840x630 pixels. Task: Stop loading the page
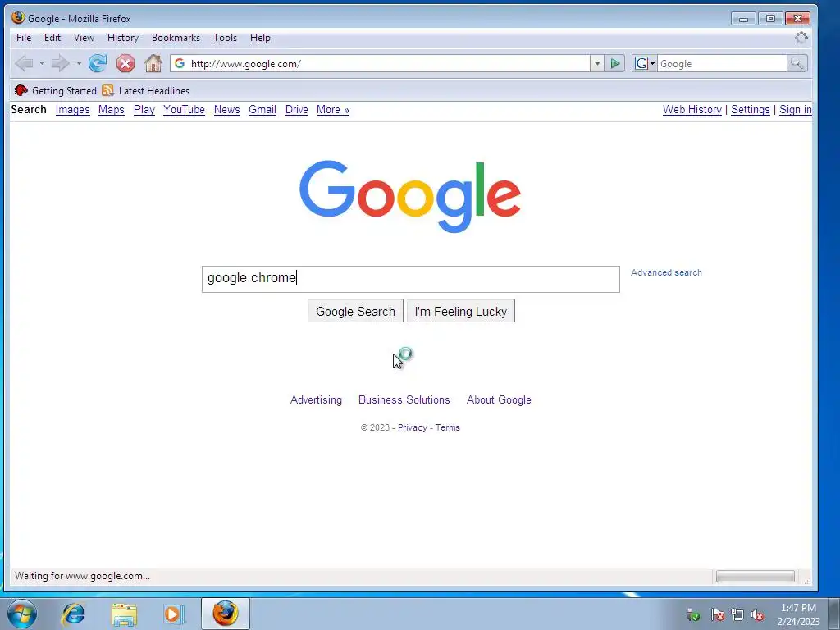click(126, 64)
